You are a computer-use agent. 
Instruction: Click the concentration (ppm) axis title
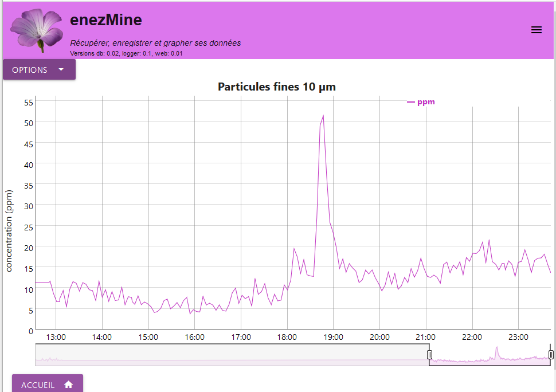coord(9,231)
